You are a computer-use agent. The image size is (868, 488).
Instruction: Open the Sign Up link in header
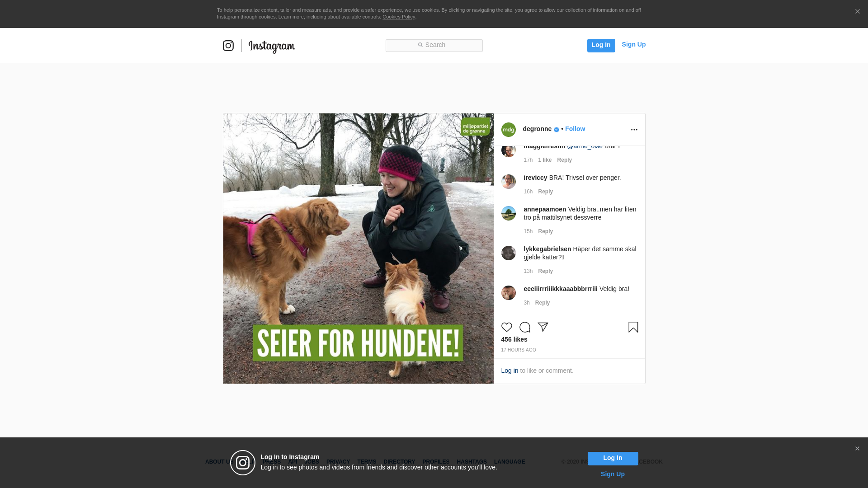(633, 44)
